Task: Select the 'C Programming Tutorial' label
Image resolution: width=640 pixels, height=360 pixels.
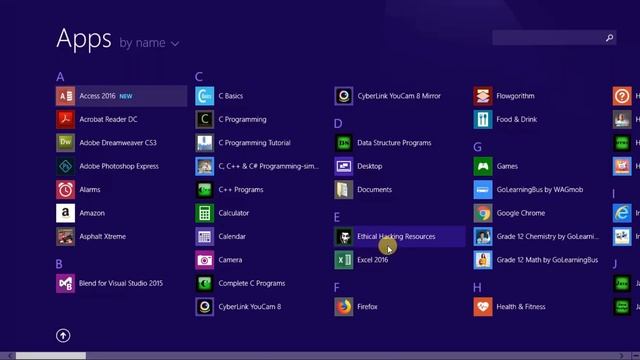Action: click(x=254, y=142)
